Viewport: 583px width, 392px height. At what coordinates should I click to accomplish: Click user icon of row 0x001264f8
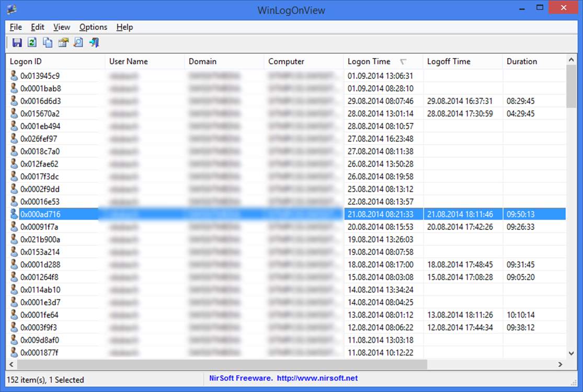coord(14,277)
